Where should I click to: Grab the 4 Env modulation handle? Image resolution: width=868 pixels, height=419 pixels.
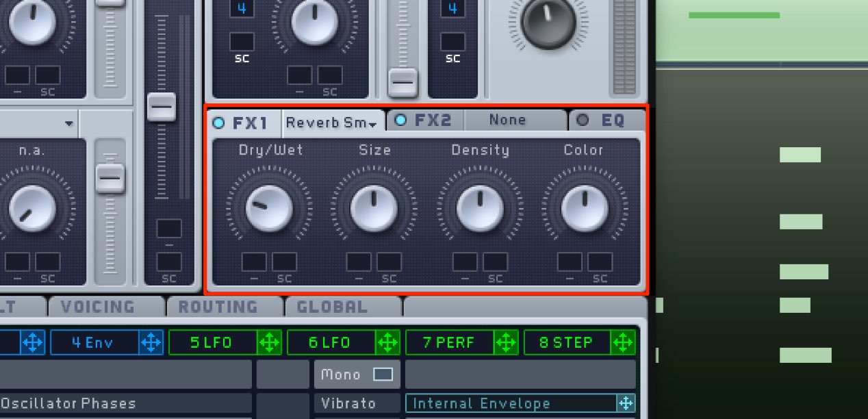(x=150, y=342)
